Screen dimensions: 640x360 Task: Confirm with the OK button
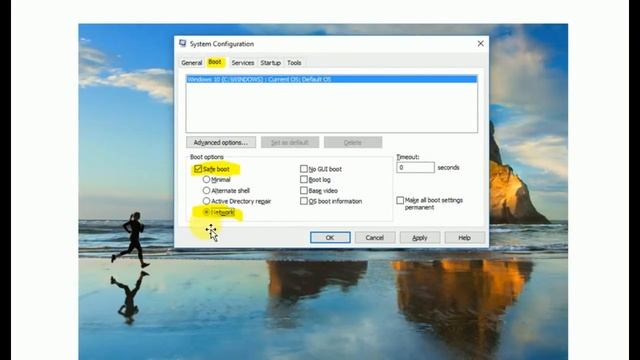tap(330, 238)
